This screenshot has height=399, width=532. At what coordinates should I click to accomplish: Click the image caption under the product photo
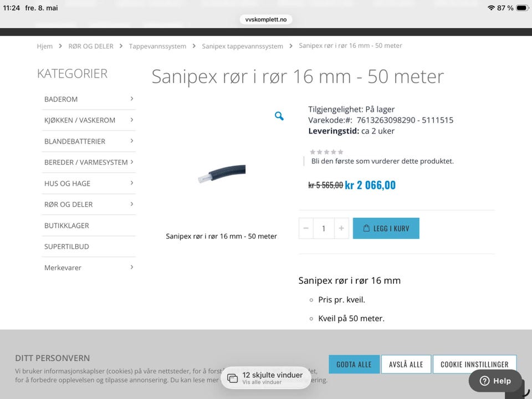(221, 236)
